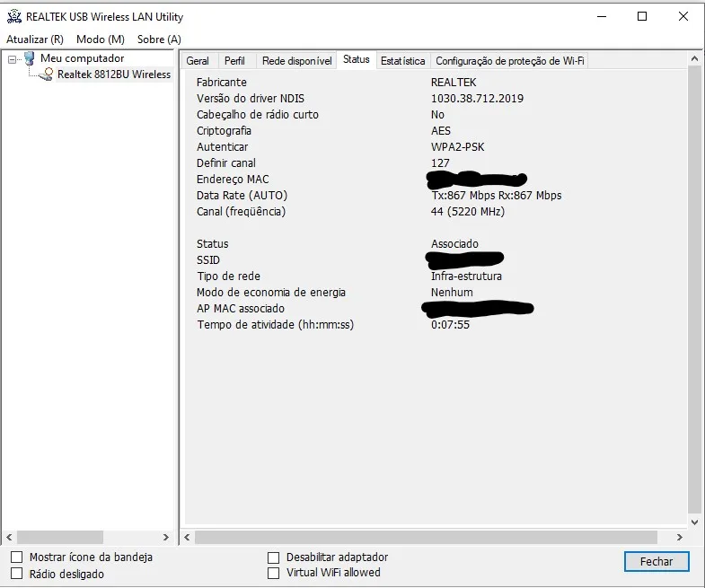Switch to the Geral tab

pyautogui.click(x=198, y=61)
